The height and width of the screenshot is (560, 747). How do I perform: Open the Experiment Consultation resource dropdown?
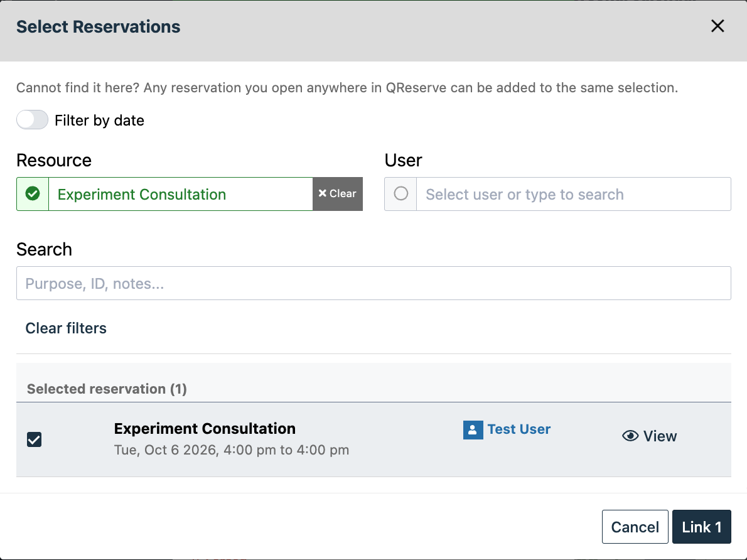(x=181, y=194)
